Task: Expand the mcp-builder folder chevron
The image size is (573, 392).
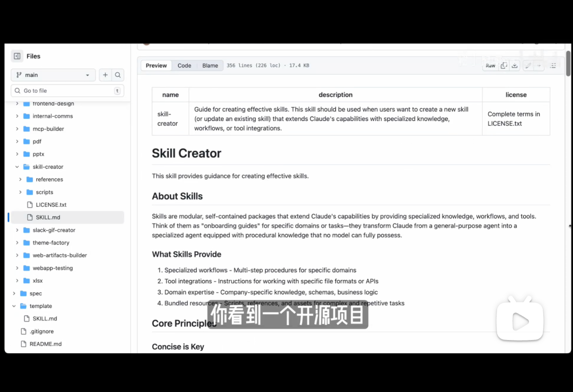Action: (x=17, y=129)
